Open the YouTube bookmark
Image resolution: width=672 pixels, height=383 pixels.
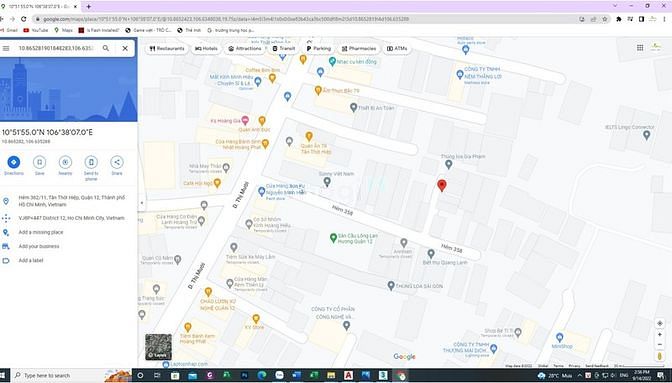pyautogui.click(x=36, y=30)
